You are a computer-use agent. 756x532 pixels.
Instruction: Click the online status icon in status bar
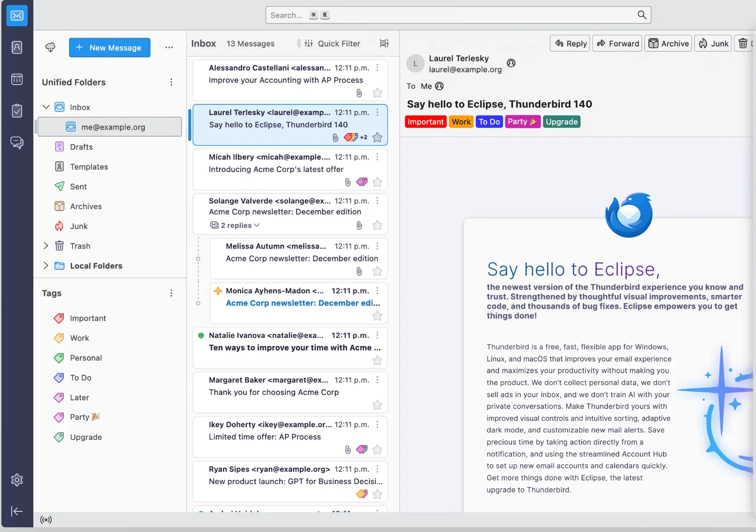click(x=46, y=520)
